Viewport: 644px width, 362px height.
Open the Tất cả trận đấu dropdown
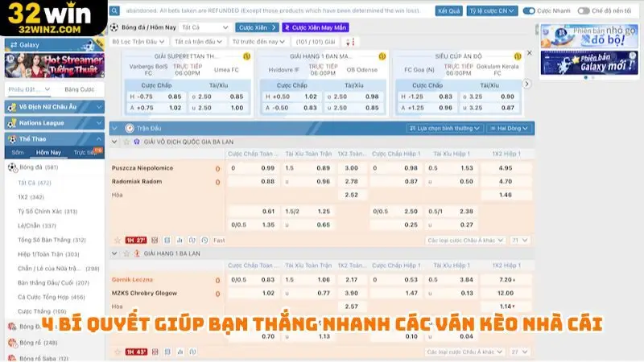(x=198, y=42)
